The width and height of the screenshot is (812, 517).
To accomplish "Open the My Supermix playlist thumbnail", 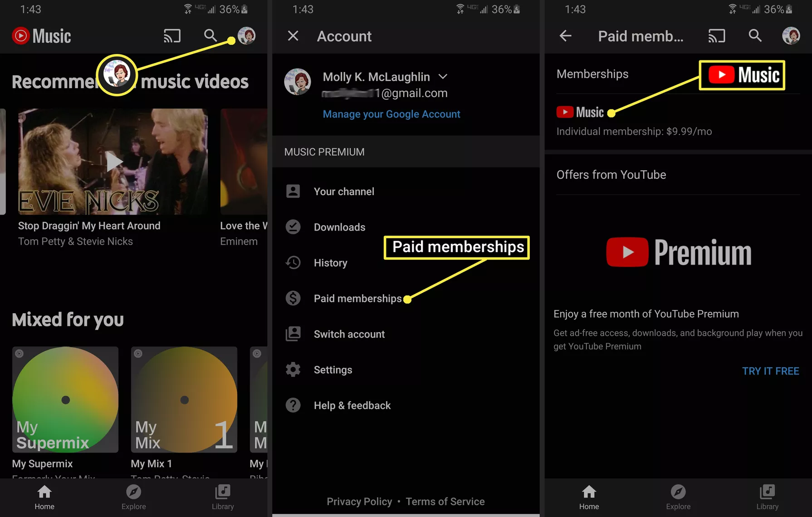I will 65,399.
